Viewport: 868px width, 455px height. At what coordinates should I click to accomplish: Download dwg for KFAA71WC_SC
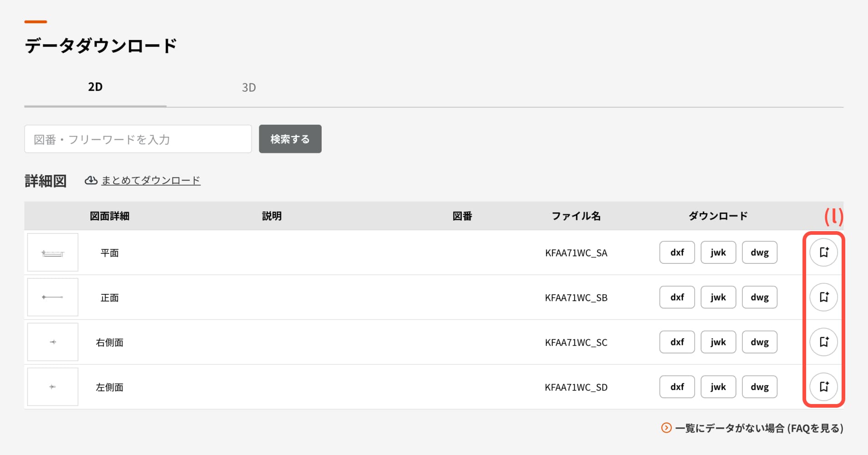coord(759,342)
